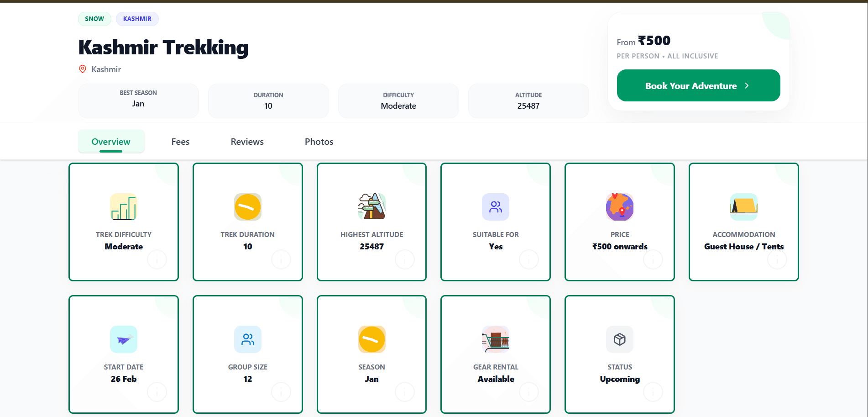Click info icon on Trek Difficulty card
This screenshot has width=868, height=417.
click(x=157, y=260)
